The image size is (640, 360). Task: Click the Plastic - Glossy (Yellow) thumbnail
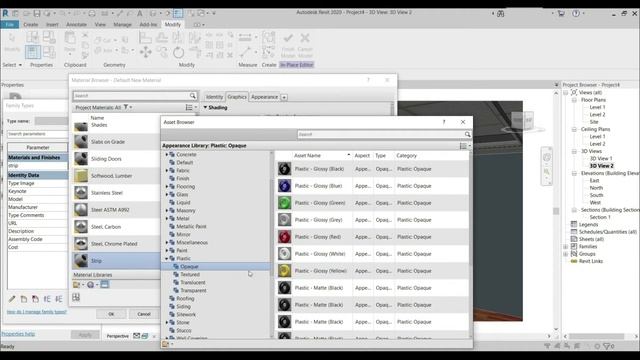[284, 271]
